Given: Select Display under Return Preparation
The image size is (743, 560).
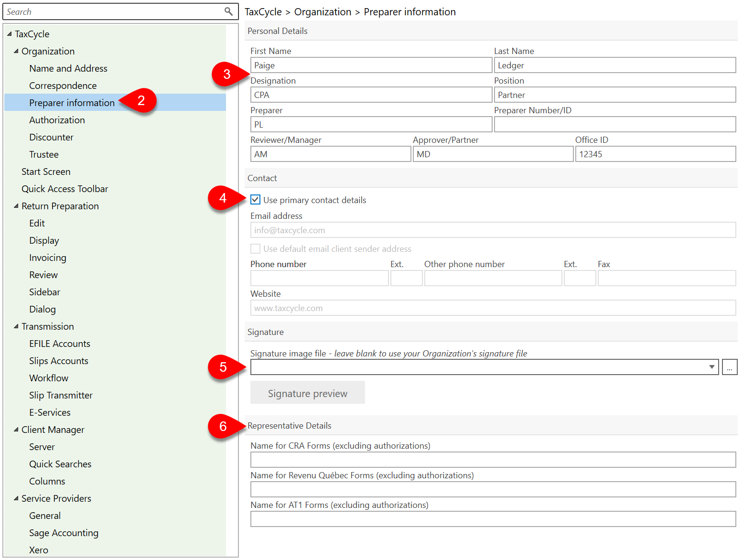Looking at the screenshot, I should coord(44,240).
